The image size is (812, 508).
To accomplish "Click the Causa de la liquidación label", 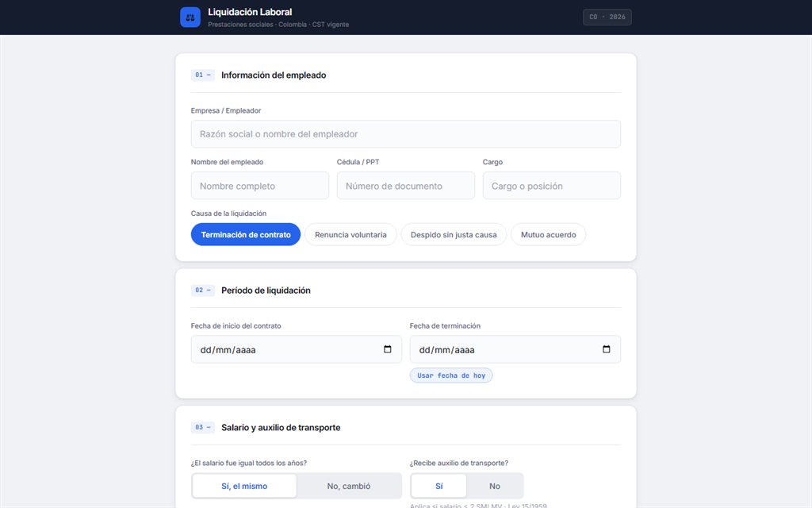I will 228,214.
